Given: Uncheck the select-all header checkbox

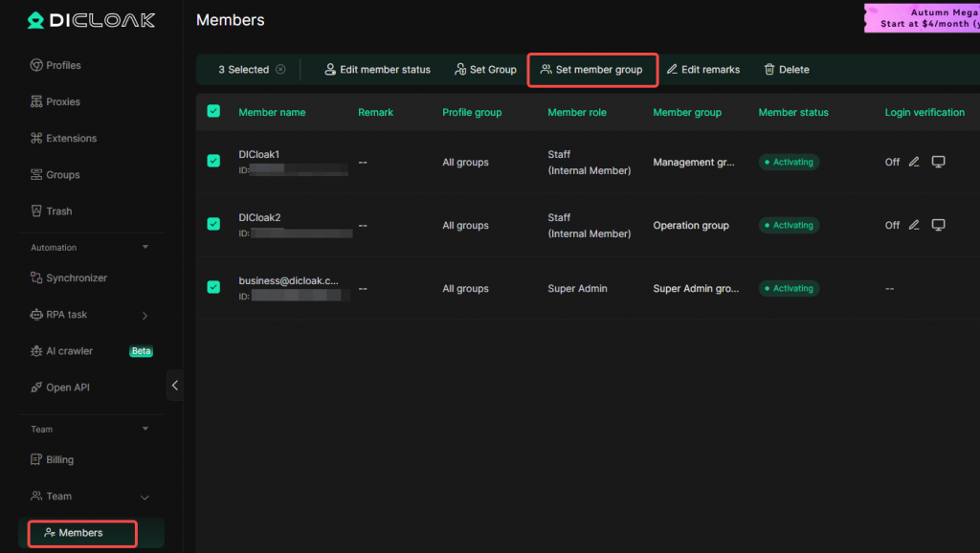Looking at the screenshot, I should click(x=213, y=112).
